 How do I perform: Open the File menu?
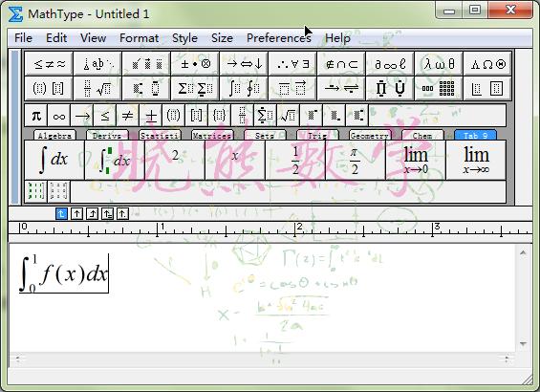pyautogui.click(x=23, y=38)
